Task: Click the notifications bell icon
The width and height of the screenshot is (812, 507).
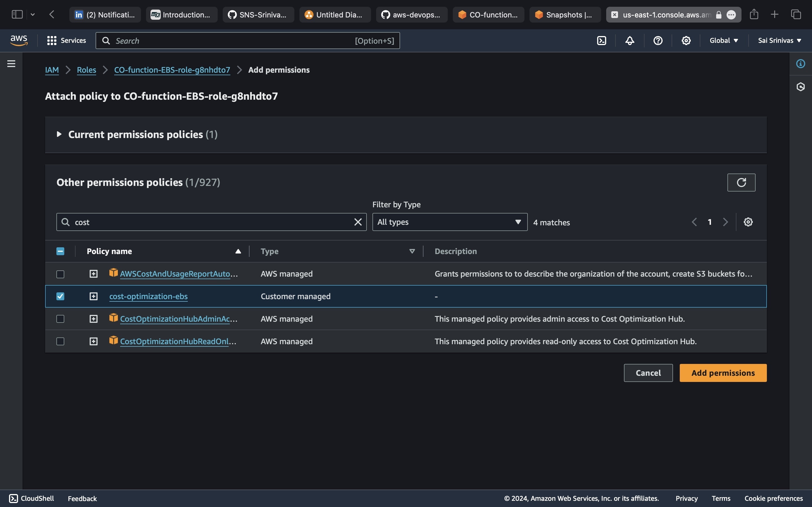Action: tap(630, 40)
